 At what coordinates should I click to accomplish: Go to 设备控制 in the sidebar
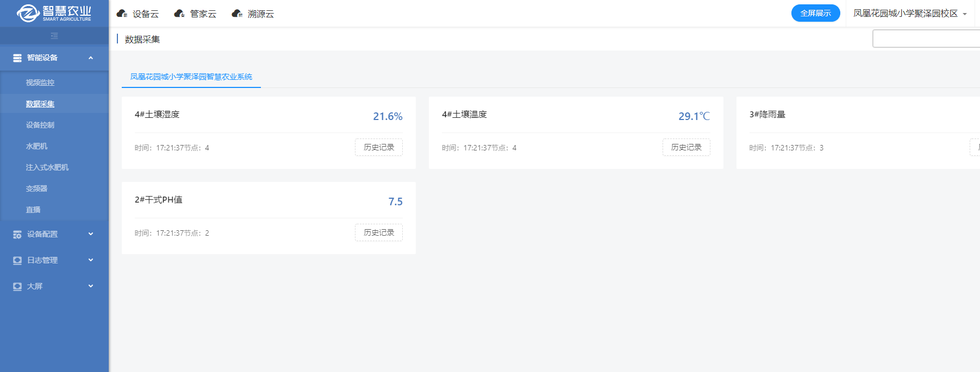coord(40,125)
